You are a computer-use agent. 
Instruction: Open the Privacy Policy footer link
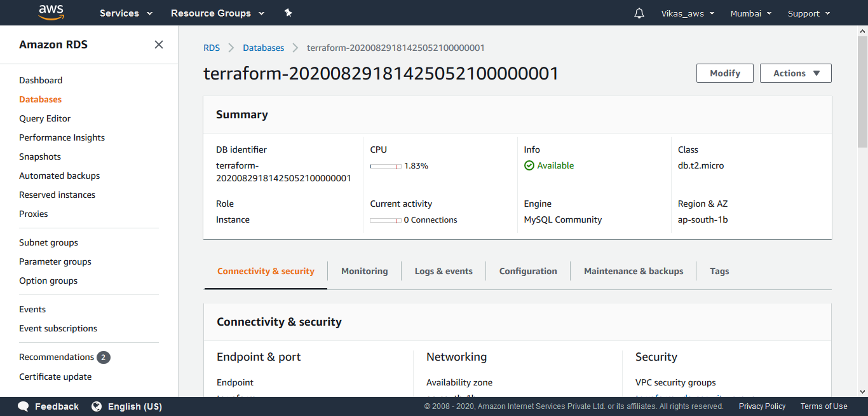pyautogui.click(x=762, y=406)
